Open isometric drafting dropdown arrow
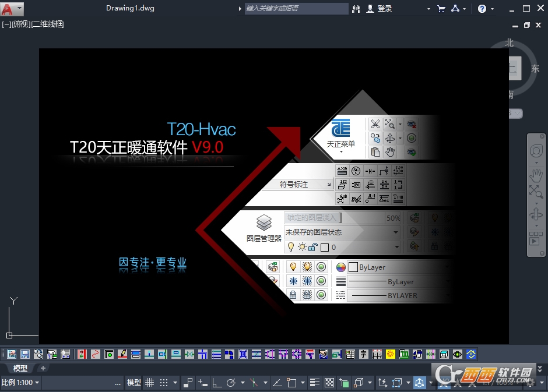This screenshot has width=548, height=392. (x=265, y=383)
